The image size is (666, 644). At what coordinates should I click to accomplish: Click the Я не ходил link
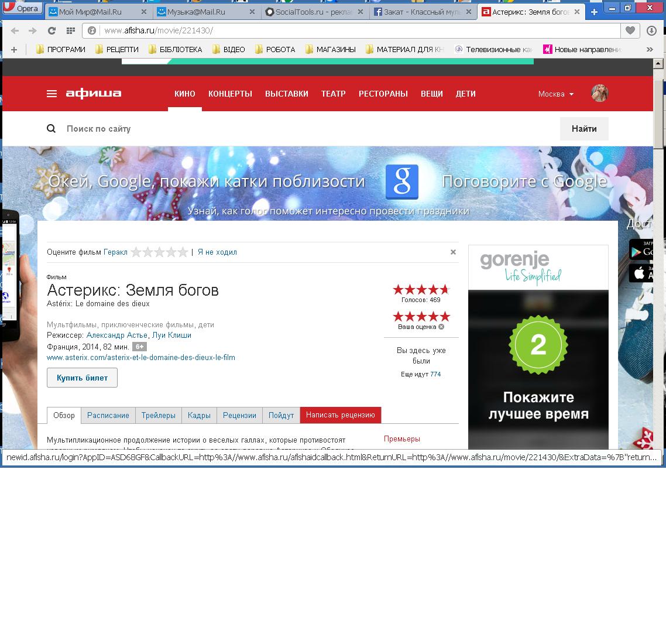217,252
